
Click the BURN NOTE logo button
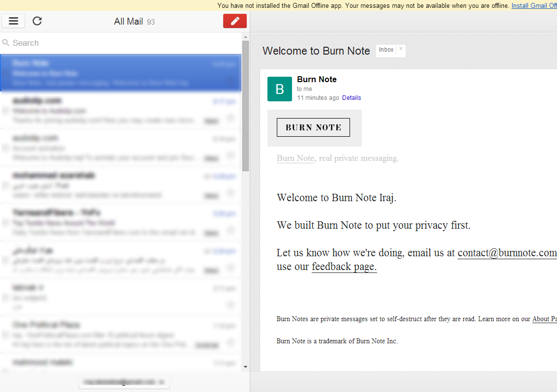coord(313,127)
